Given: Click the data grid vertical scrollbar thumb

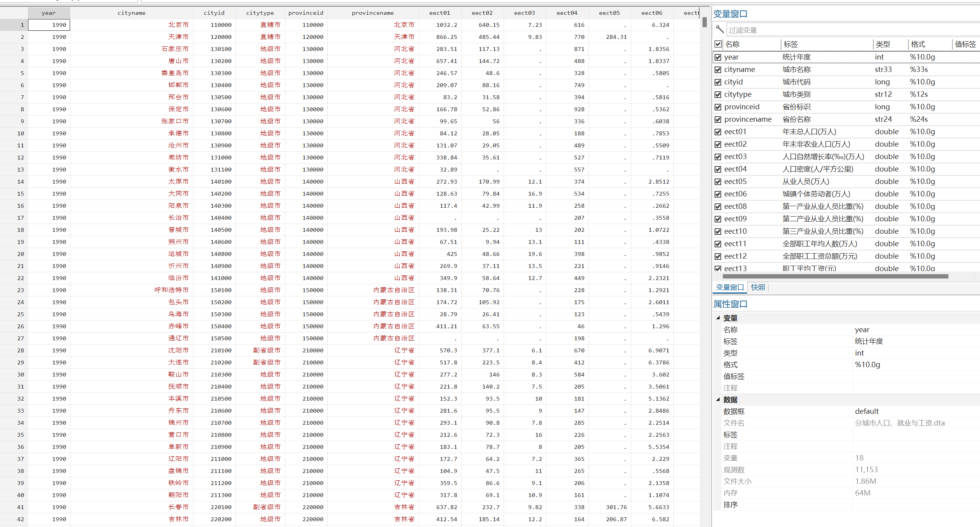Looking at the screenshot, I should pyautogui.click(x=704, y=22).
